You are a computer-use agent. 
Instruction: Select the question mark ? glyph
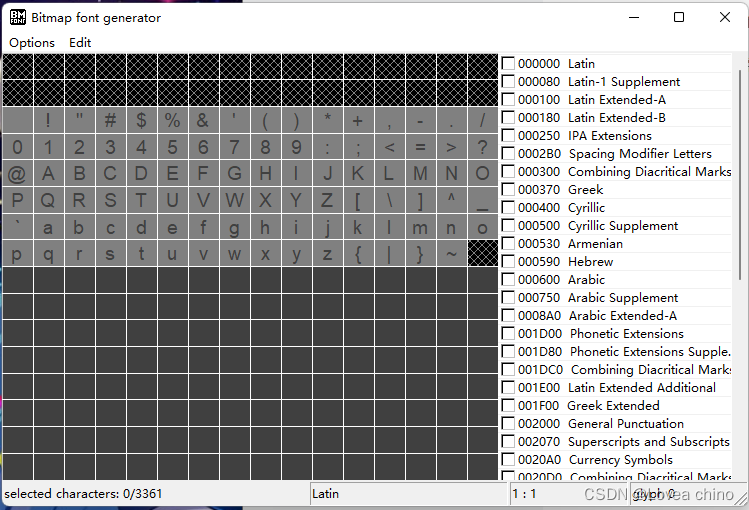click(x=482, y=147)
